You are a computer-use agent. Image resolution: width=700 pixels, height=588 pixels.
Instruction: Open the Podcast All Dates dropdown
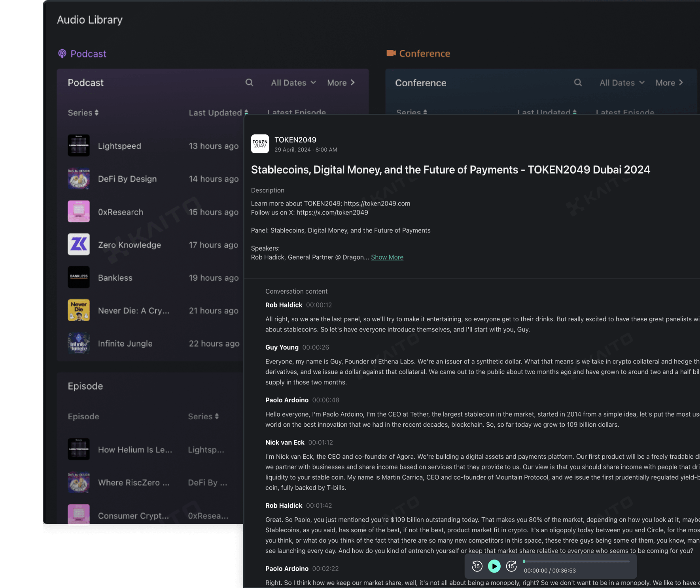pos(293,83)
